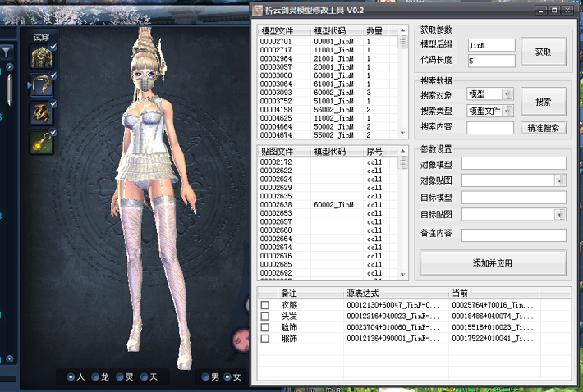The height and width of the screenshot is (392, 583).
Task: Select texture row 00002692
Action: 328,273
